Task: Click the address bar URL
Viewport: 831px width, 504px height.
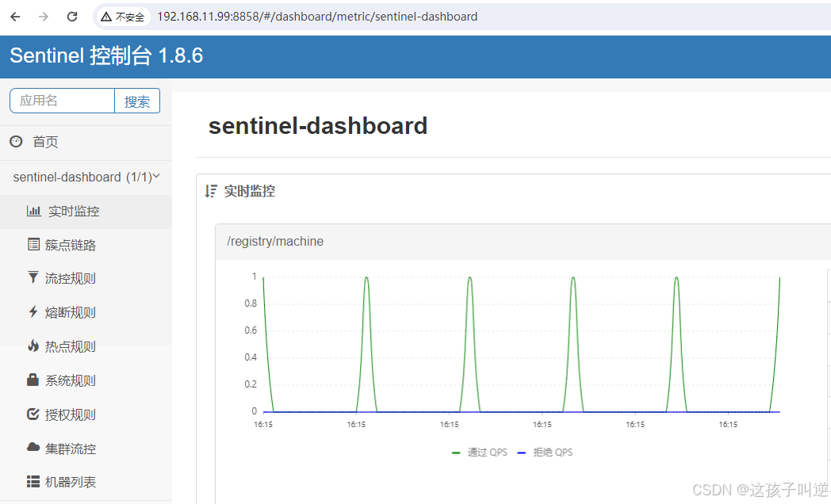Action: coord(317,17)
